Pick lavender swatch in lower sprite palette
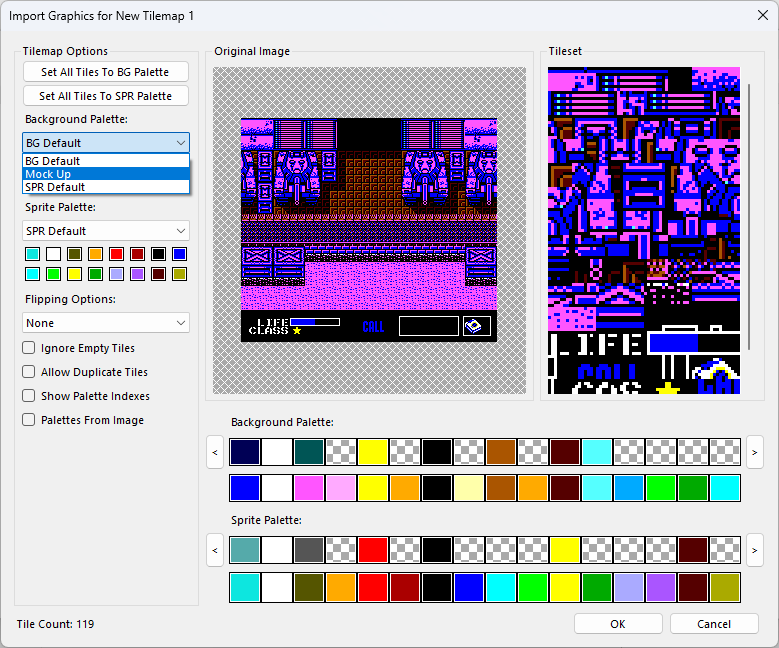Viewport: 779px width, 648px height. [629, 587]
